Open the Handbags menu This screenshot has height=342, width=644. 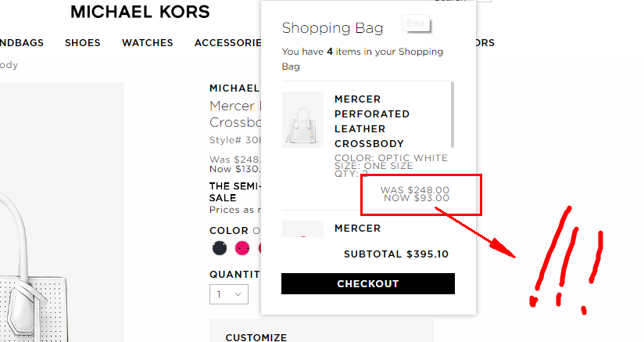(x=22, y=43)
